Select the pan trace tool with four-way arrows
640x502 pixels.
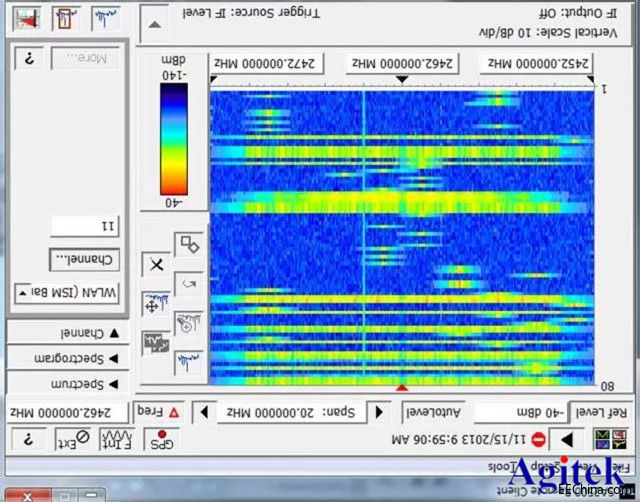tap(156, 304)
